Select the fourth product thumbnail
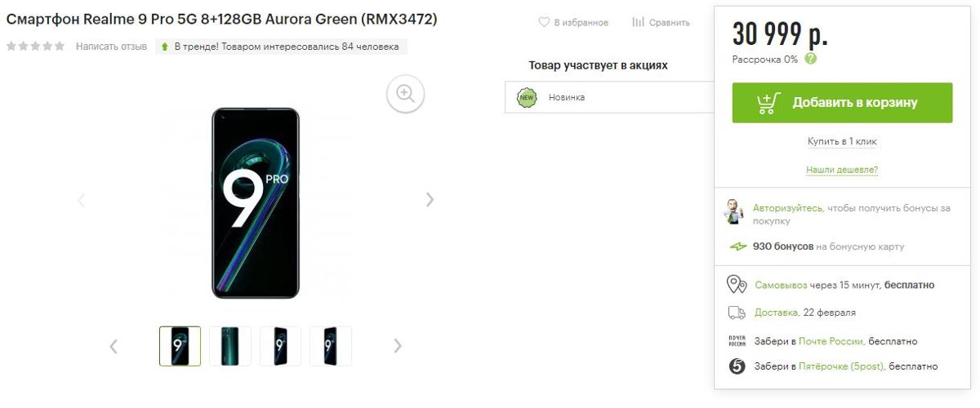The width and height of the screenshot is (980, 408). (331, 346)
